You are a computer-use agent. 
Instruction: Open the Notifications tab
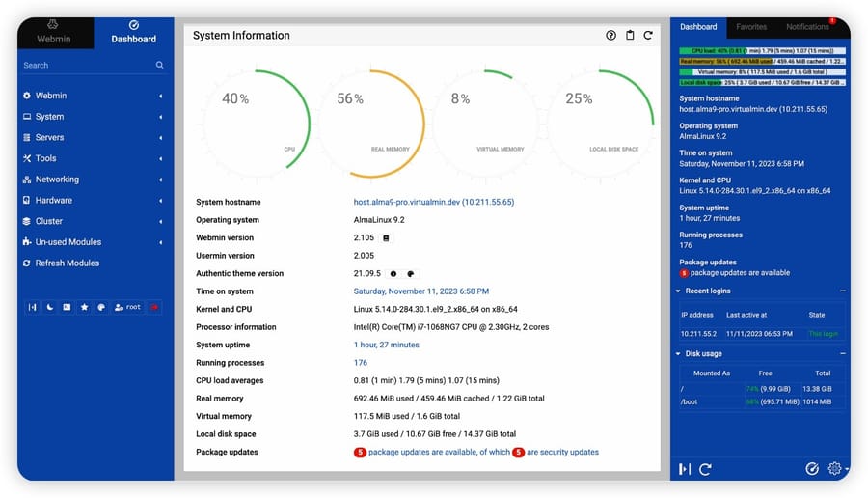pos(807,27)
